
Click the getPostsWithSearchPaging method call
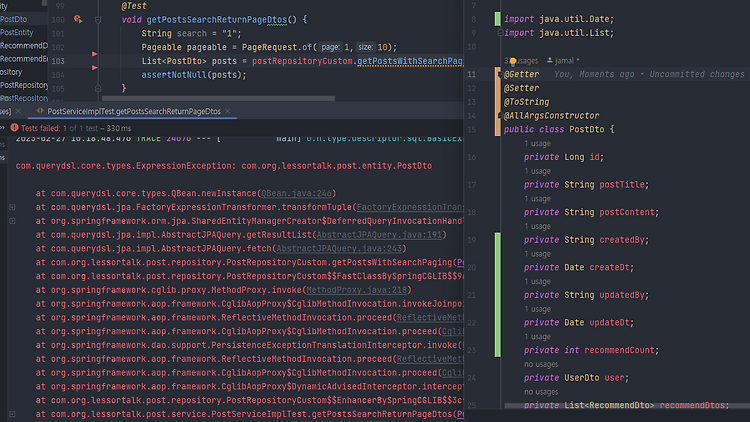click(410, 61)
